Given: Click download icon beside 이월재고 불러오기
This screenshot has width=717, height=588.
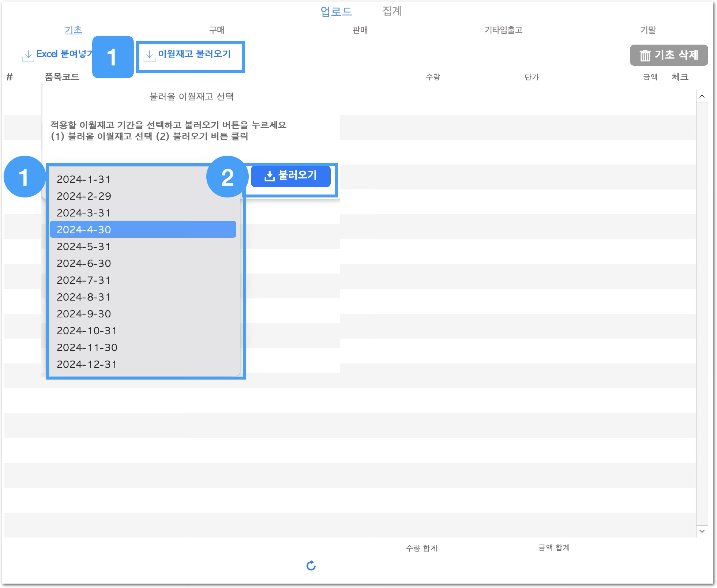Looking at the screenshot, I should tap(149, 56).
